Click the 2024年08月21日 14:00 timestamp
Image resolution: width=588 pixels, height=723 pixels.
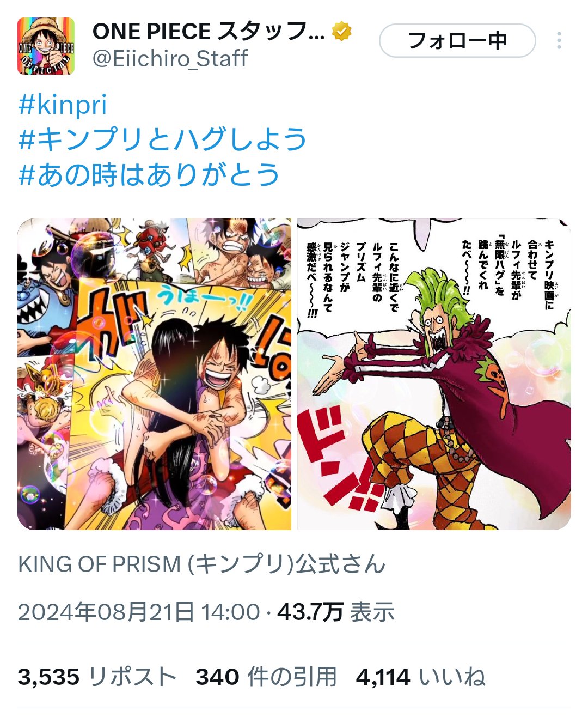tap(139, 612)
